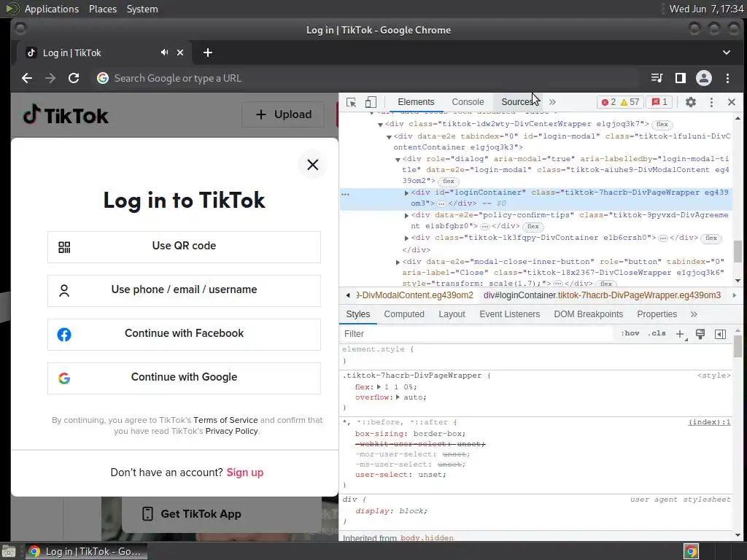Toggle computed styles sidebar icon
Viewport: 747px width, 560px height.
(720, 334)
